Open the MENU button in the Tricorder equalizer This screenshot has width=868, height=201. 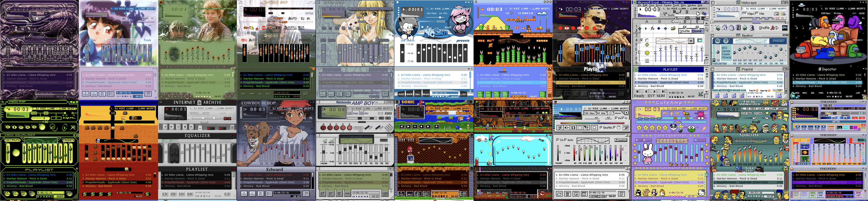click(861, 140)
